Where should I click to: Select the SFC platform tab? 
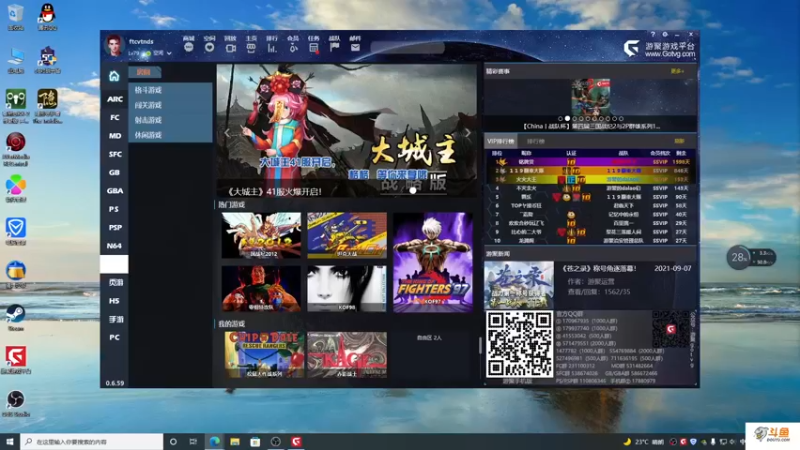coord(114,154)
